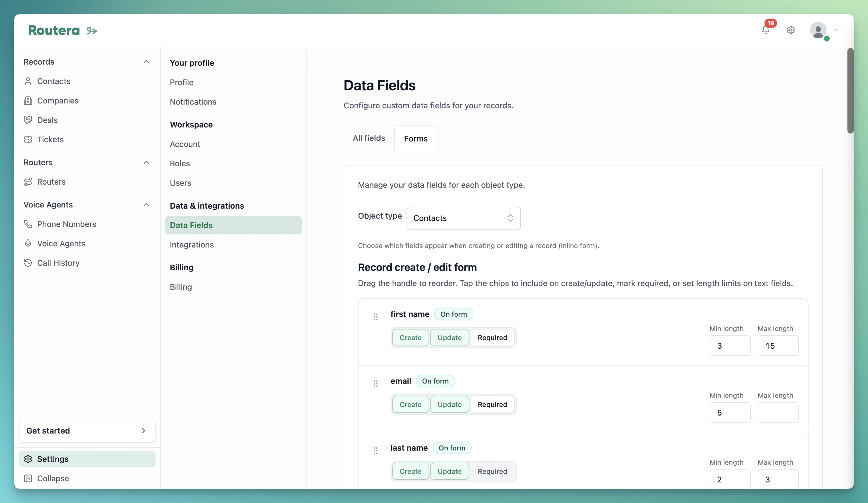868x503 pixels.
Task: Toggle Required chip for first name
Action: pyautogui.click(x=492, y=338)
